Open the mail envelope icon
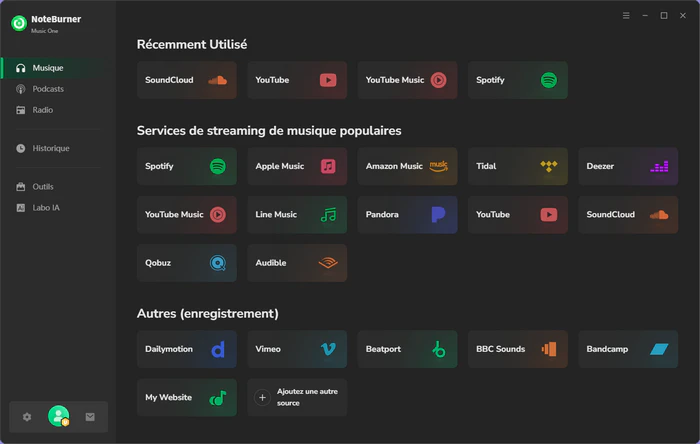This screenshot has width=700, height=444. (x=90, y=417)
